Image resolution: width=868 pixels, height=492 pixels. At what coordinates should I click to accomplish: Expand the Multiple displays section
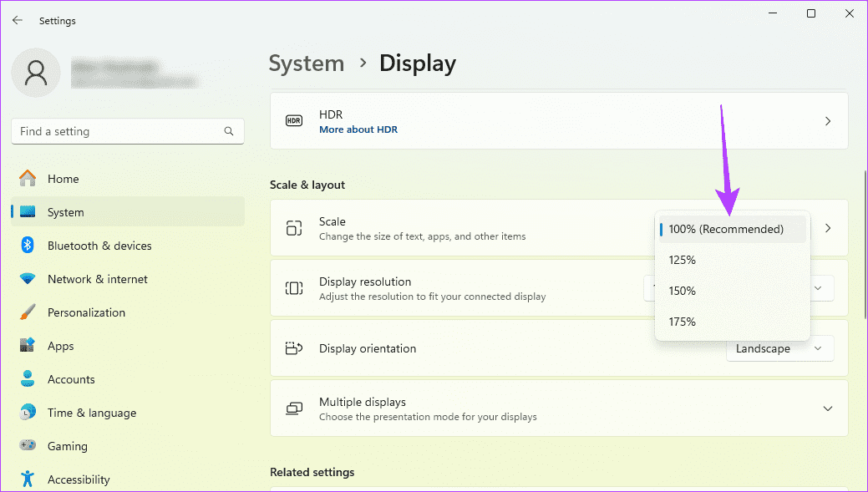click(827, 408)
